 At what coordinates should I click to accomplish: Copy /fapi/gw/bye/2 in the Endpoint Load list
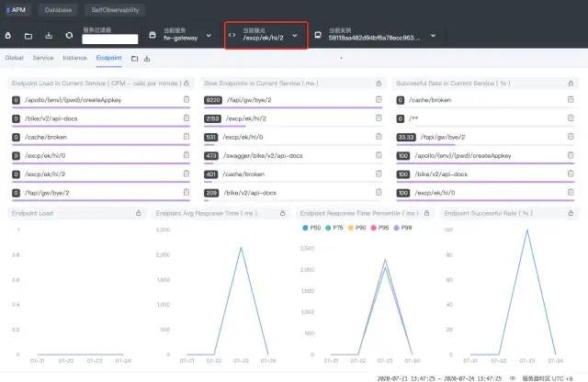(x=187, y=192)
